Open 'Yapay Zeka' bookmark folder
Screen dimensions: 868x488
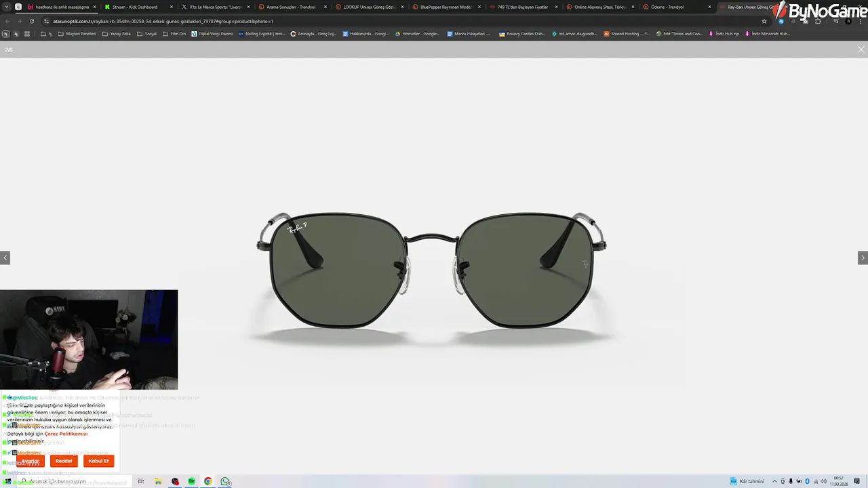coord(116,34)
